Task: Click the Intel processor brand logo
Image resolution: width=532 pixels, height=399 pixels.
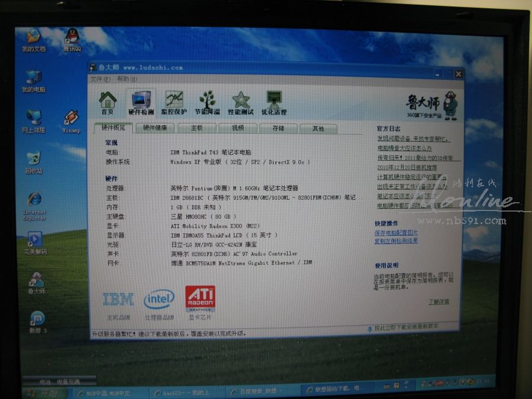Action: 159,300
